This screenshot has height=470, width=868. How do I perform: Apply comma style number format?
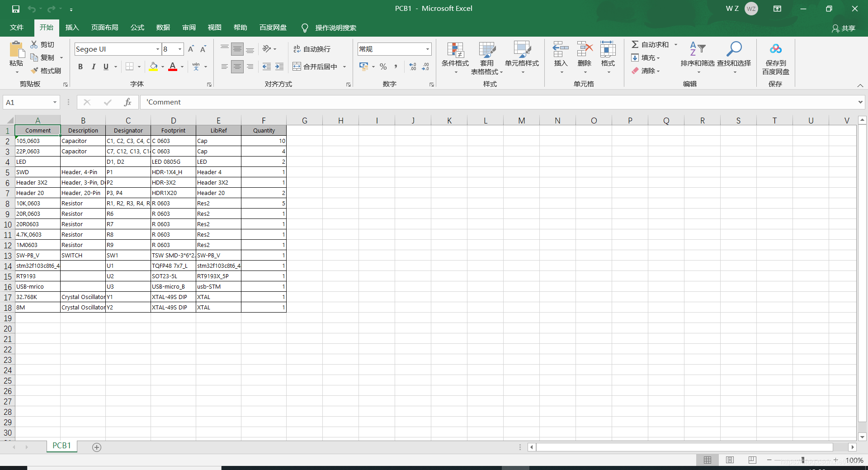396,66
